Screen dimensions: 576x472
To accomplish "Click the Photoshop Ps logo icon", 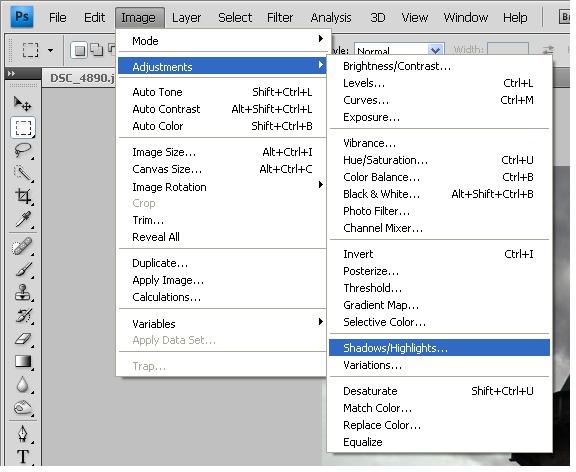I will (x=22, y=17).
